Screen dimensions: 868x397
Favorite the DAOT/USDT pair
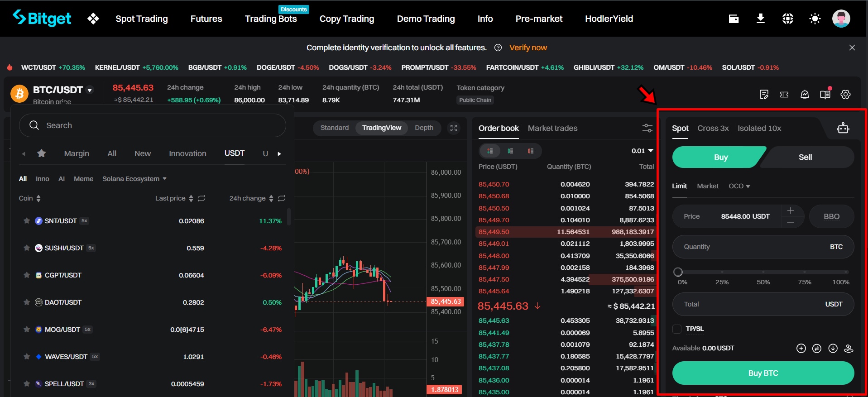pyautogui.click(x=27, y=302)
